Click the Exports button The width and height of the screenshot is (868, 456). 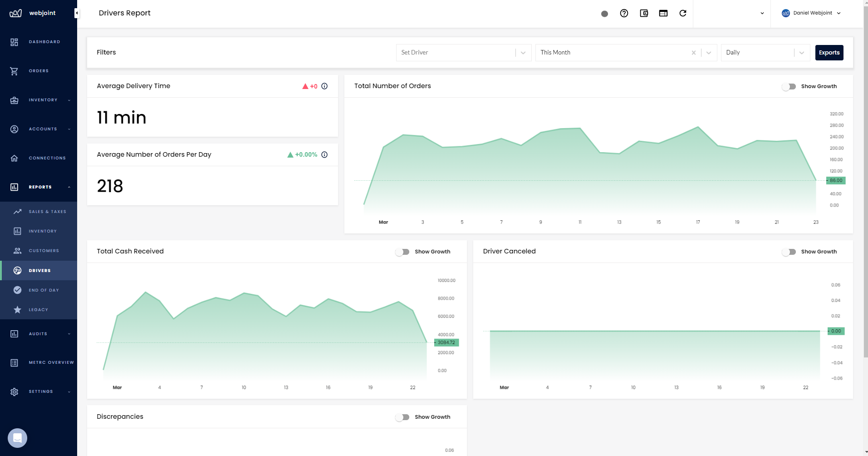pyautogui.click(x=829, y=53)
